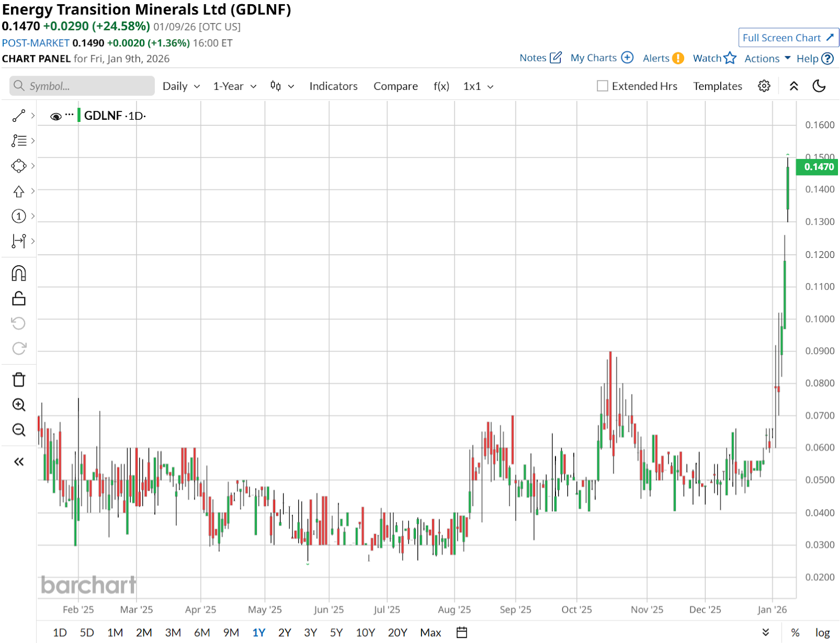This screenshot has height=643, width=840.
Task: Select the 9M time range
Action: pos(231,632)
